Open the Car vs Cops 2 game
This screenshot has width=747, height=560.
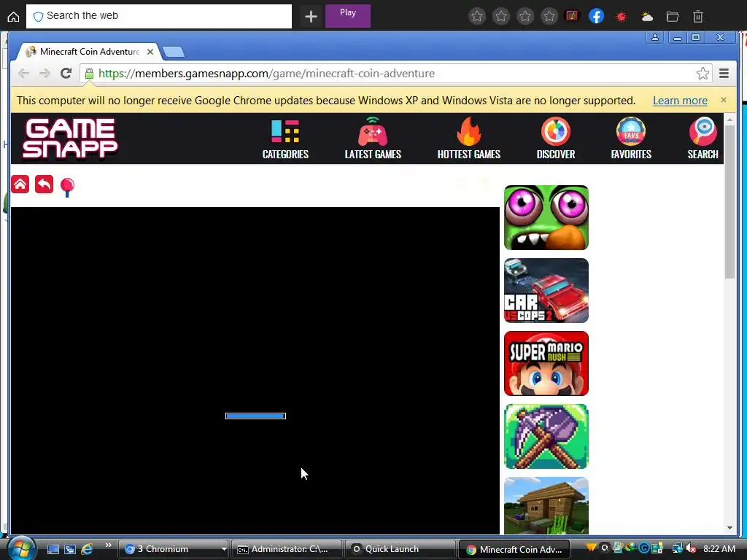click(546, 290)
